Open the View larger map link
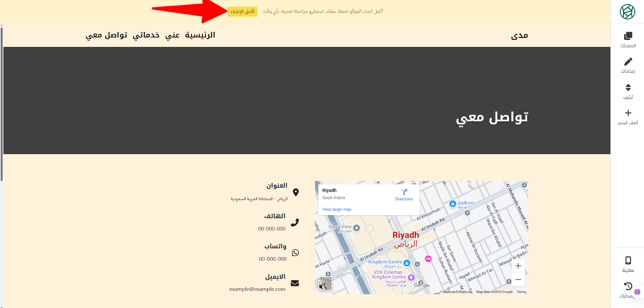 (336, 209)
